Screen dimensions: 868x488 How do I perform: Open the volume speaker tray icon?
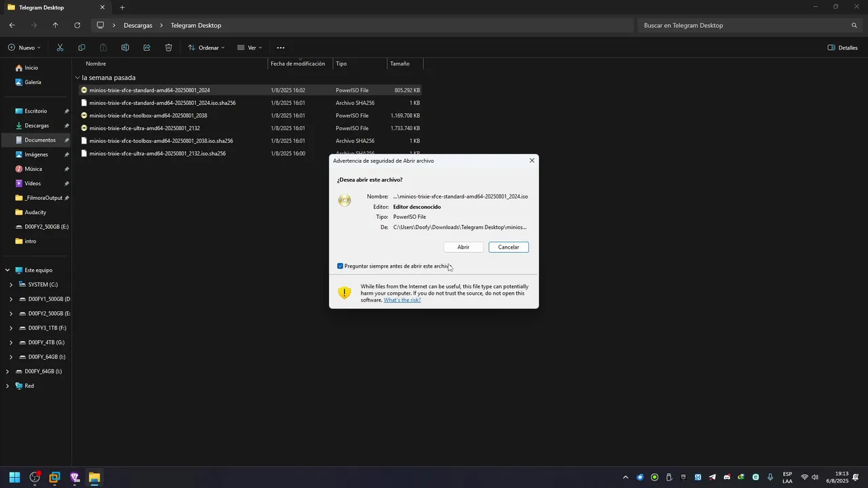click(x=815, y=477)
